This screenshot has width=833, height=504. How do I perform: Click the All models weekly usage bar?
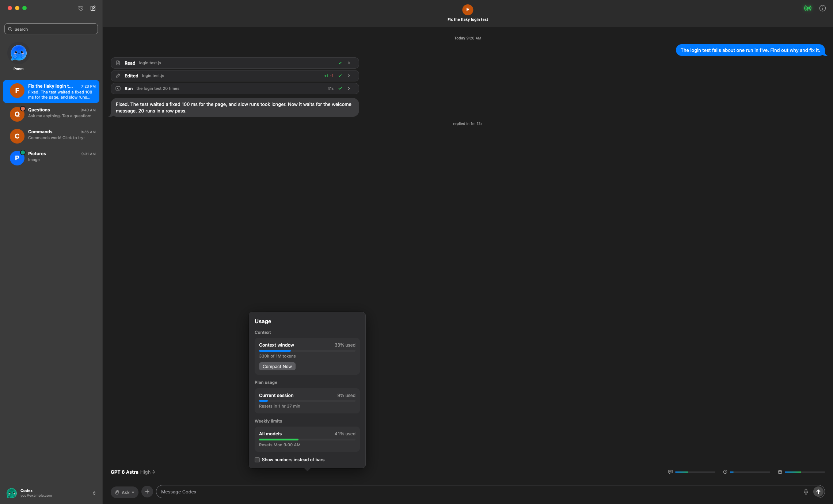click(307, 439)
